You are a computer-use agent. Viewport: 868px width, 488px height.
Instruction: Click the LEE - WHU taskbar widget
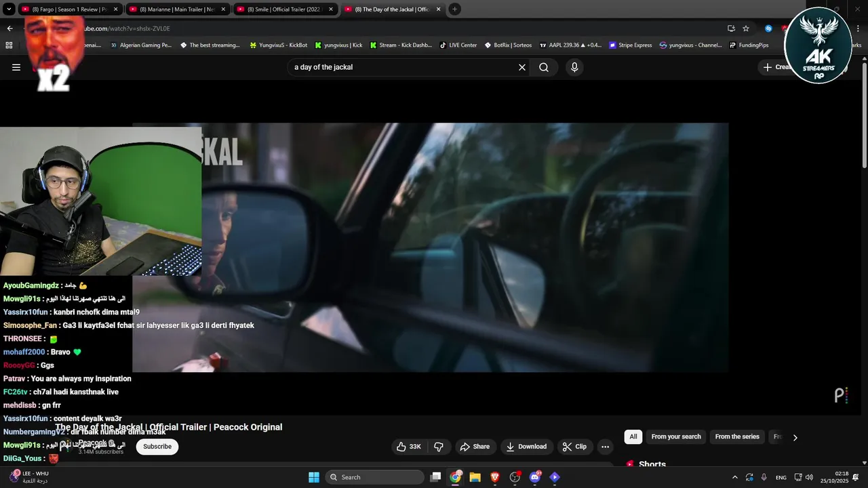pos(28,477)
